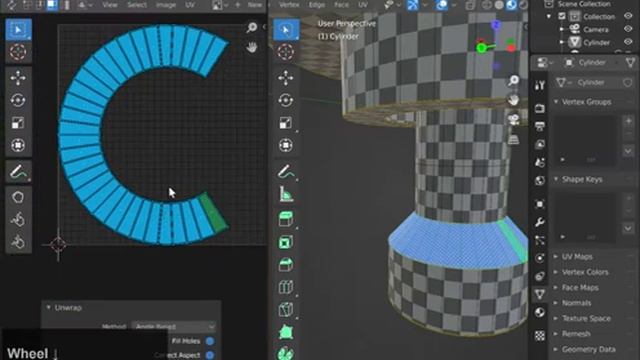
Task: Click the pan hand in UV editor
Action: click(x=252, y=47)
